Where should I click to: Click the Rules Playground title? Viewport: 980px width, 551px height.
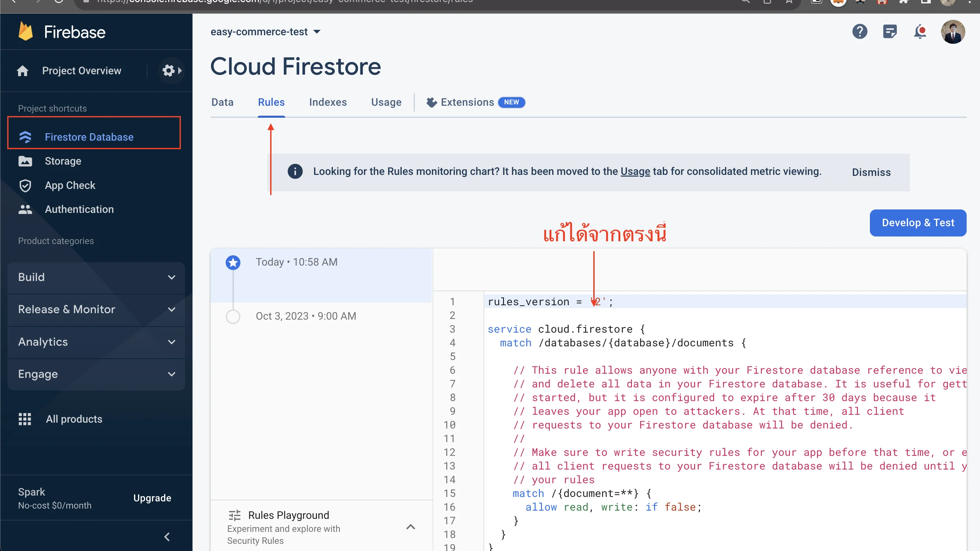[x=288, y=515]
